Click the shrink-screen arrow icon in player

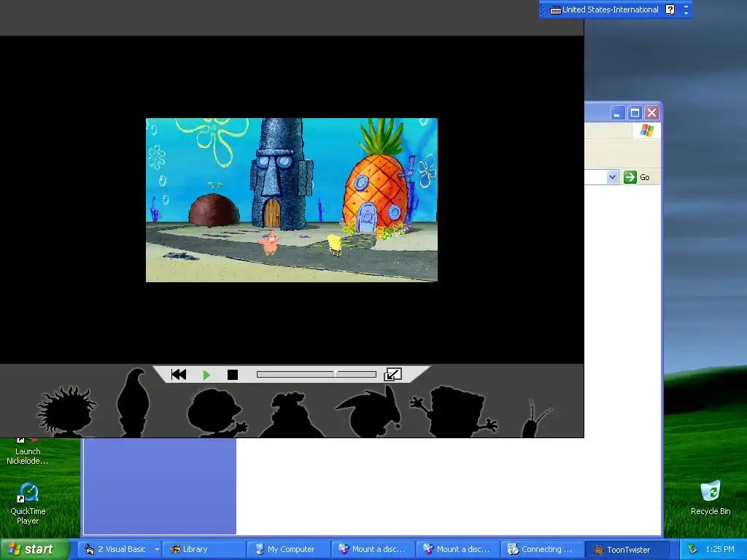[x=392, y=374]
